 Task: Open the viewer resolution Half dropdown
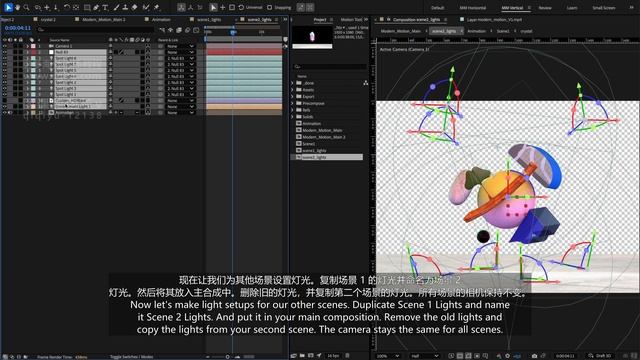point(424,356)
